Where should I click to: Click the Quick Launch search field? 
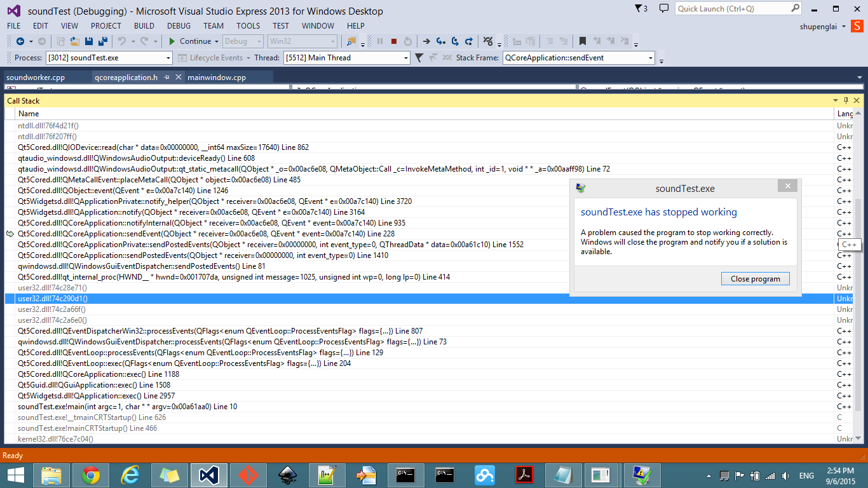tap(732, 8)
